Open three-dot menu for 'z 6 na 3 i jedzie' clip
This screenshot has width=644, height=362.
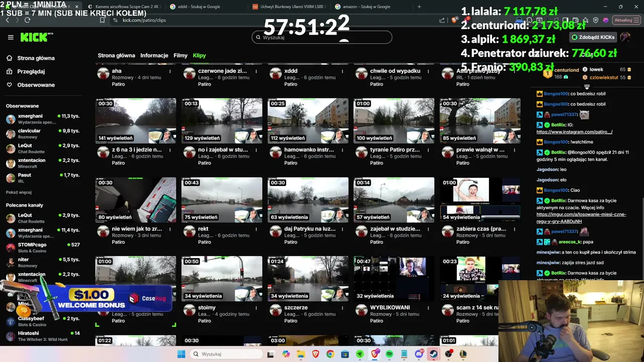[x=170, y=150]
